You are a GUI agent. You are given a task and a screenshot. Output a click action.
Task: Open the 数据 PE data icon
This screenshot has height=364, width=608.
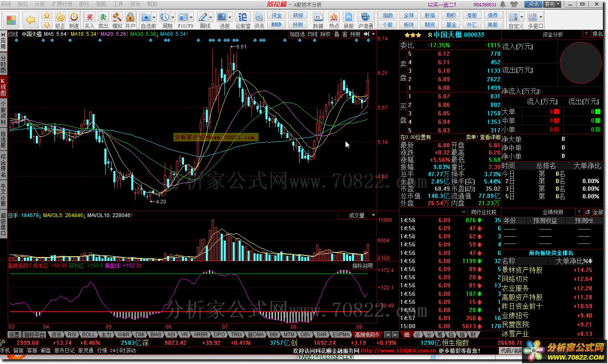click(x=318, y=20)
